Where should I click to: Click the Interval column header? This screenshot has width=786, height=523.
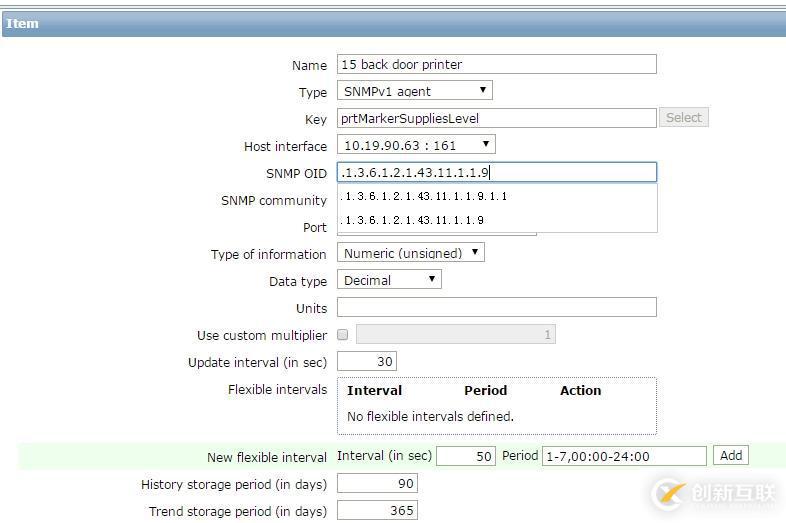(x=374, y=391)
